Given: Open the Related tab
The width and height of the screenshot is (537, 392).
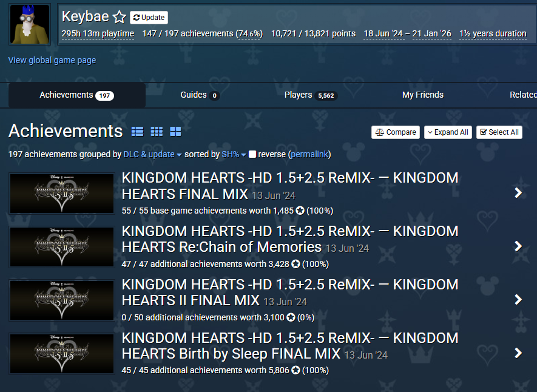Looking at the screenshot, I should click(x=523, y=95).
